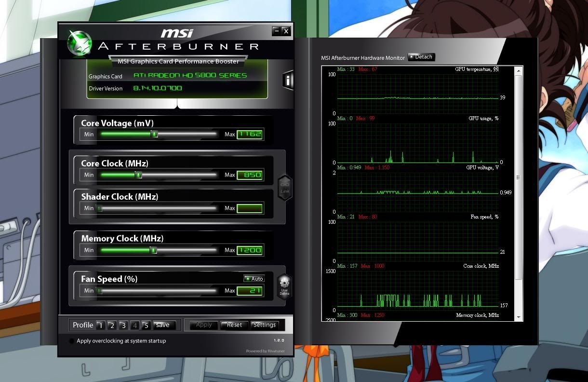Click the Core clock graph
The height and width of the screenshot is (382, 588).
click(418, 290)
